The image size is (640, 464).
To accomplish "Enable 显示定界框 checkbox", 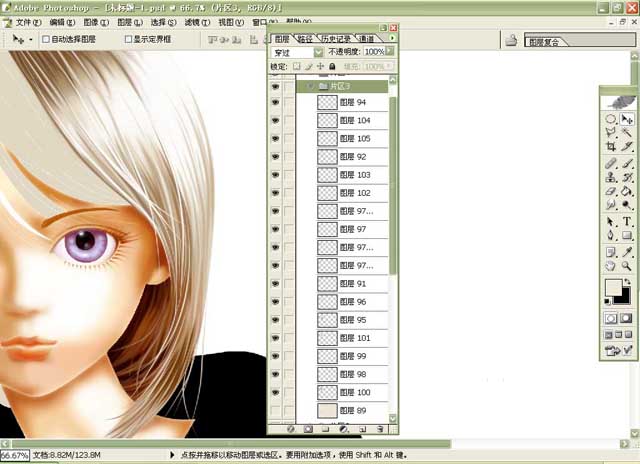I will coord(128,39).
